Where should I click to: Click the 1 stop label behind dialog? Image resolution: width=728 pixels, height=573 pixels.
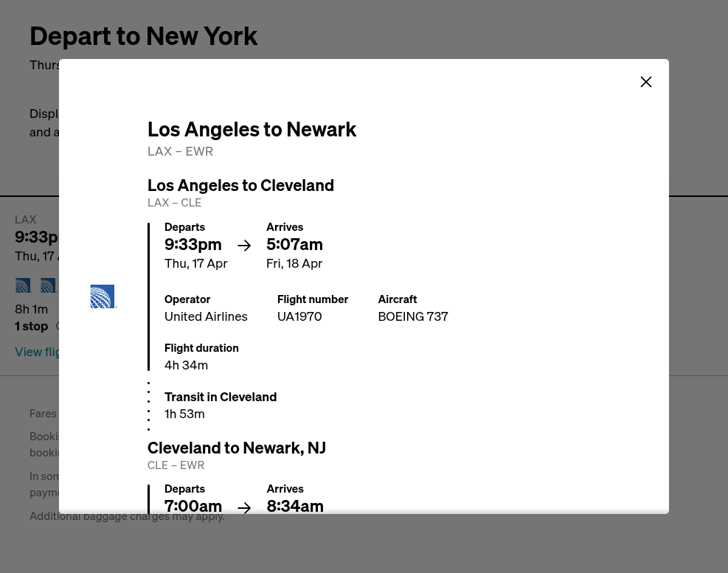[x=31, y=326]
